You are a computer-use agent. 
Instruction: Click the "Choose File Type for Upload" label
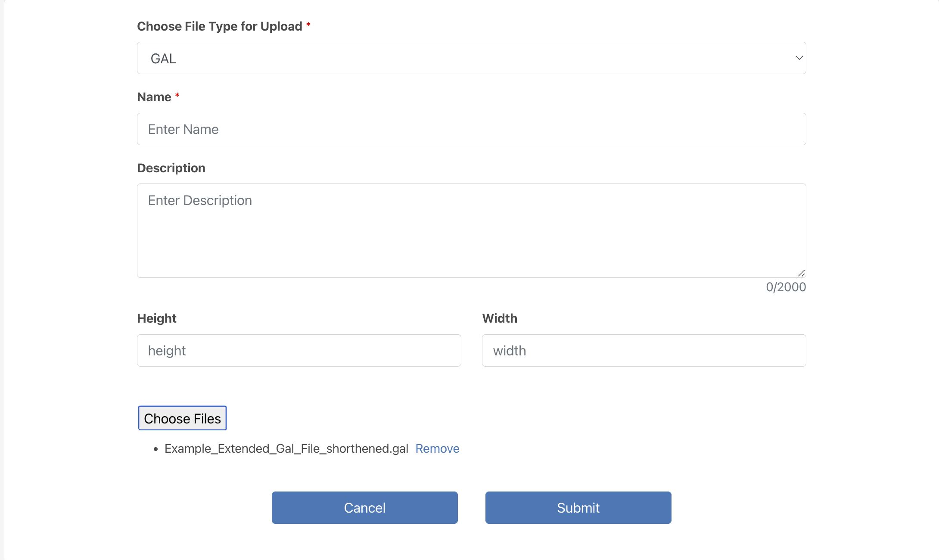[x=220, y=27]
